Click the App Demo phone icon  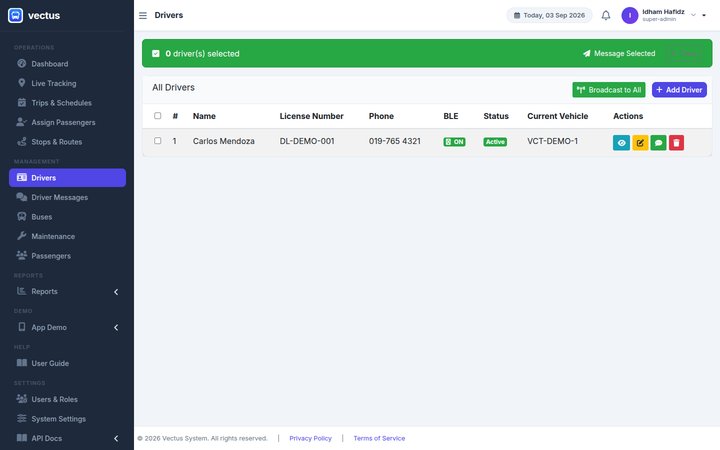pos(22,327)
